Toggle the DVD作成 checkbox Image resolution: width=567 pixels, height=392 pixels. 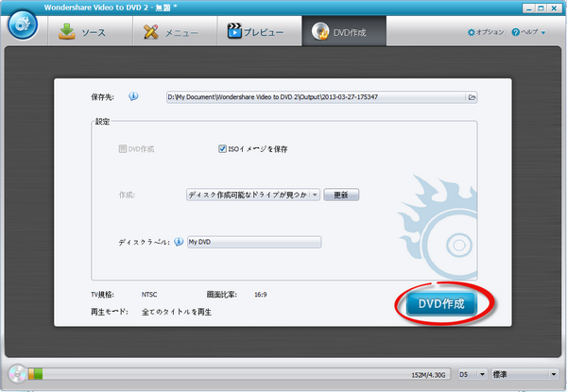[123, 149]
